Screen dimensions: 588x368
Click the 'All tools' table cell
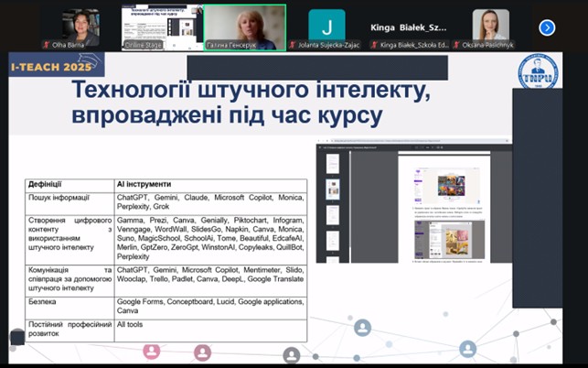pos(210,330)
